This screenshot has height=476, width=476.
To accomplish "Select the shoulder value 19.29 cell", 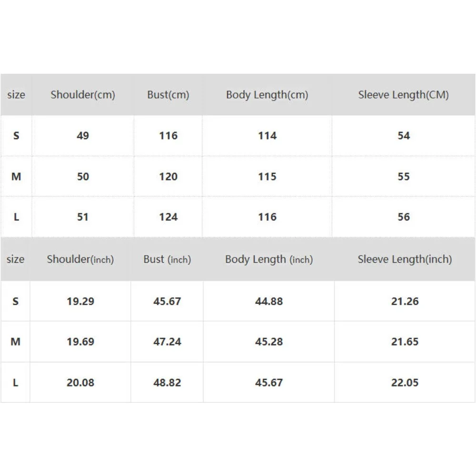I will 80,301.
